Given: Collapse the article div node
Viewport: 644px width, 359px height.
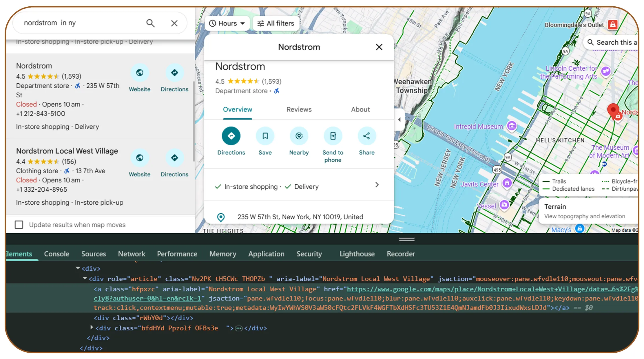Looking at the screenshot, I should [85, 279].
